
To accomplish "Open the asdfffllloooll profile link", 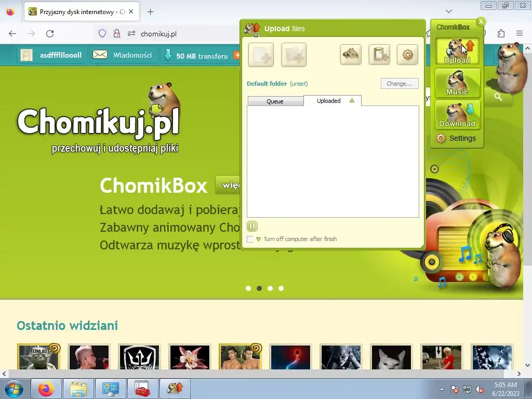I will click(x=51, y=55).
